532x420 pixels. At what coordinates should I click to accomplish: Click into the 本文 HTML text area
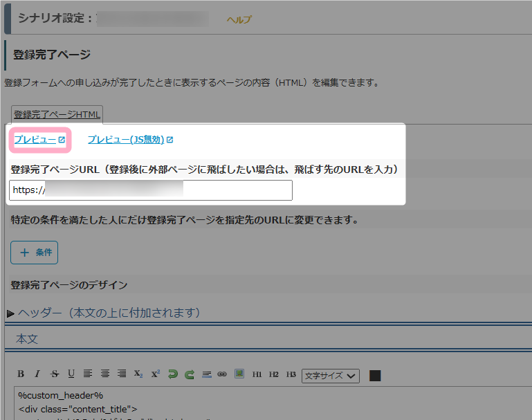pos(273,403)
